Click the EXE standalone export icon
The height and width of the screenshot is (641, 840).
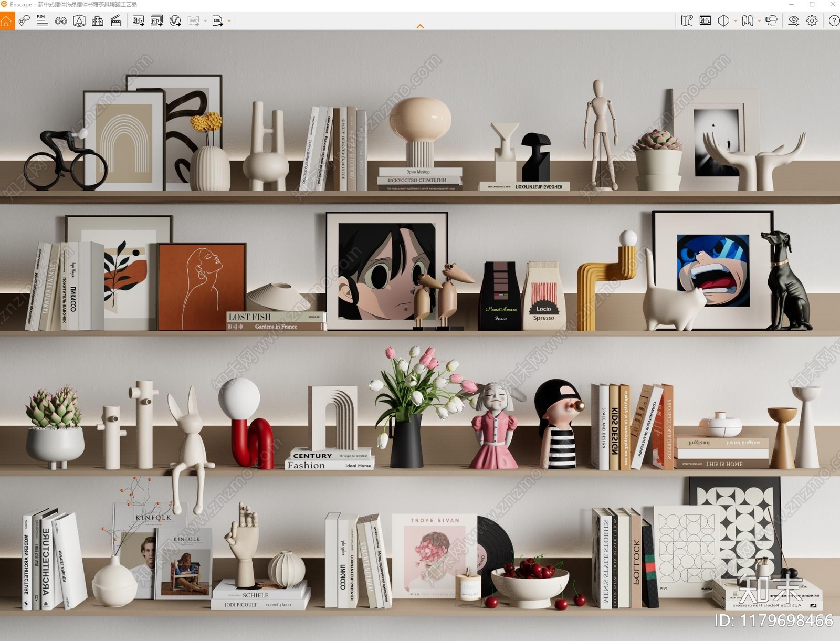pyautogui.click(x=217, y=21)
